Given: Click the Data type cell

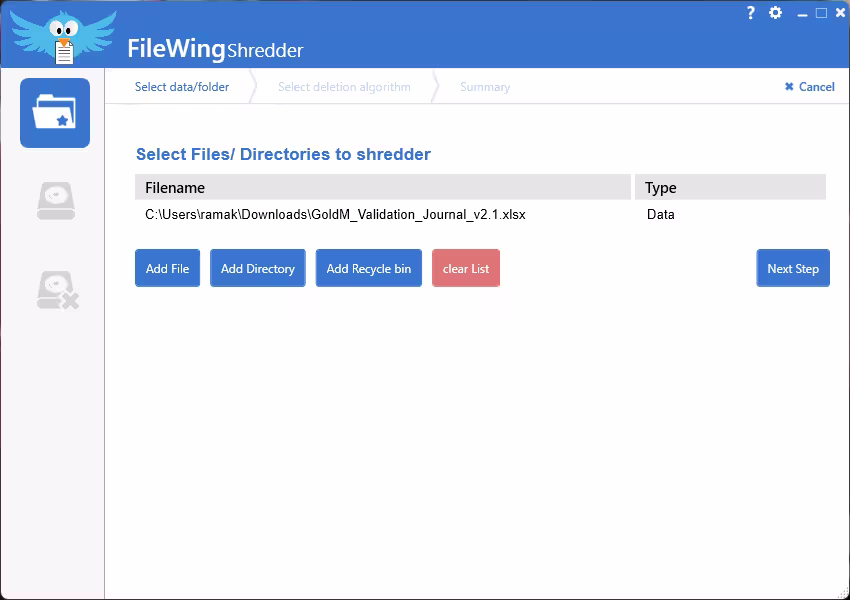Looking at the screenshot, I should coord(660,215).
